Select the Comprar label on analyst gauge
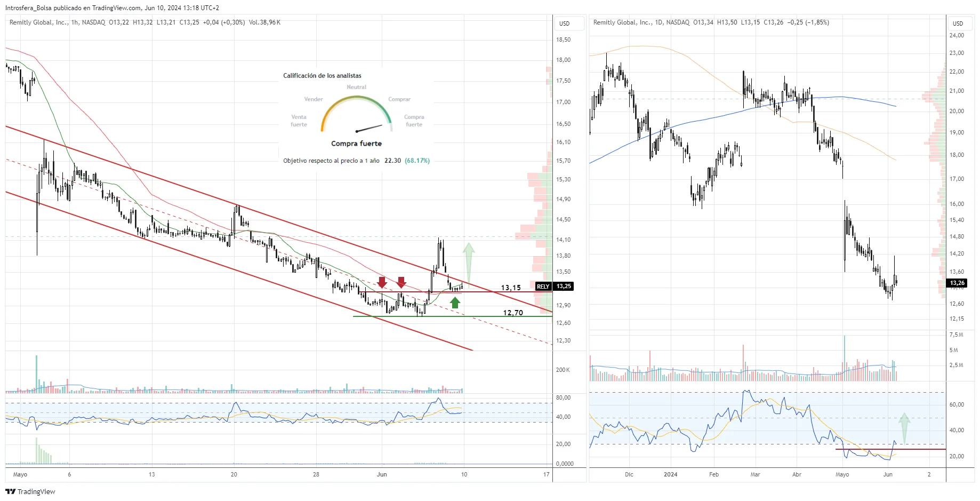 click(399, 99)
